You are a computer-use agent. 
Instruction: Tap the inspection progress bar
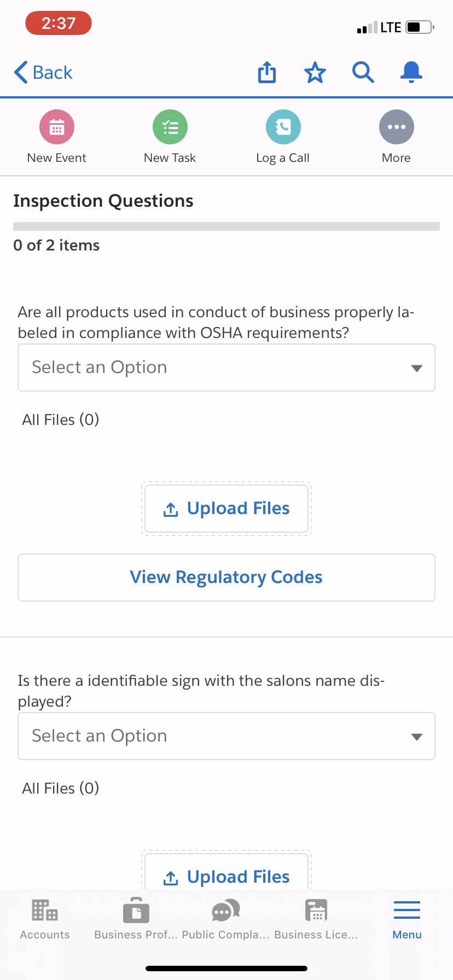[x=226, y=226]
